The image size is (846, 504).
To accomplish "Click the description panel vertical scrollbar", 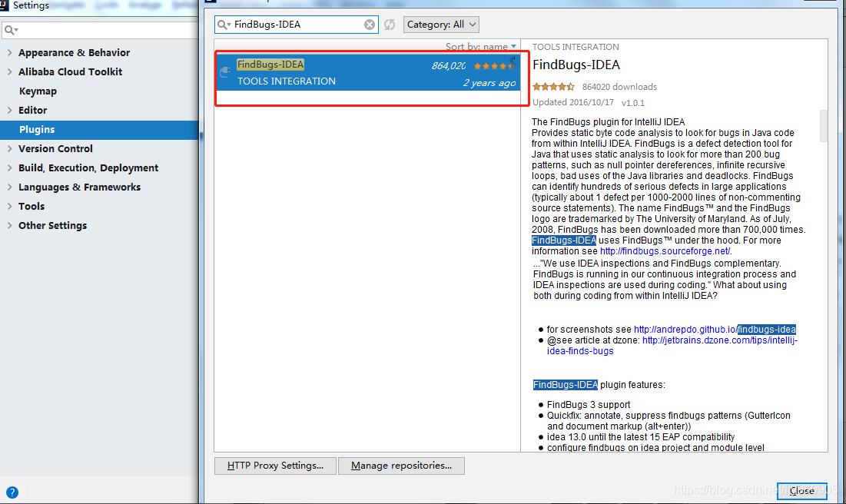I will (x=824, y=126).
